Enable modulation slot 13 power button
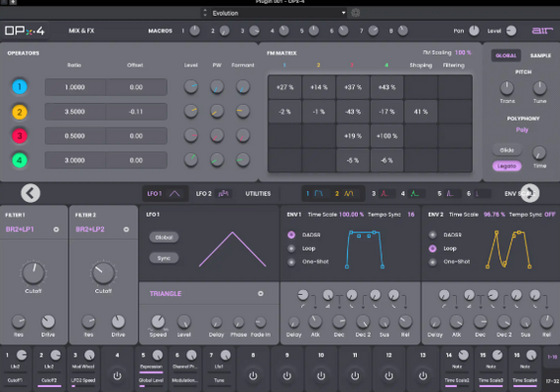The width and height of the screenshot is (560, 392). 423,375
